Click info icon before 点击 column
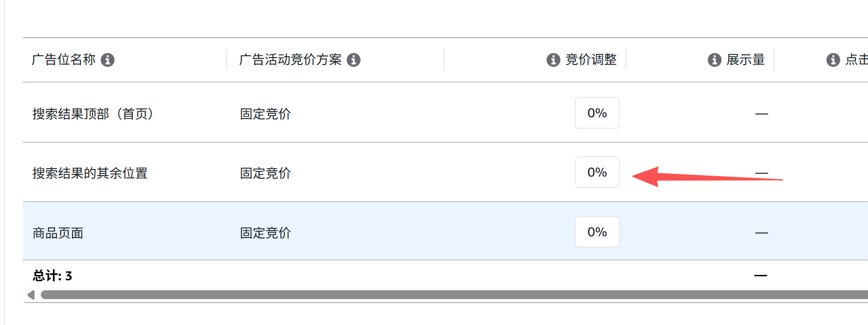This screenshot has width=868, height=325. point(833,60)
